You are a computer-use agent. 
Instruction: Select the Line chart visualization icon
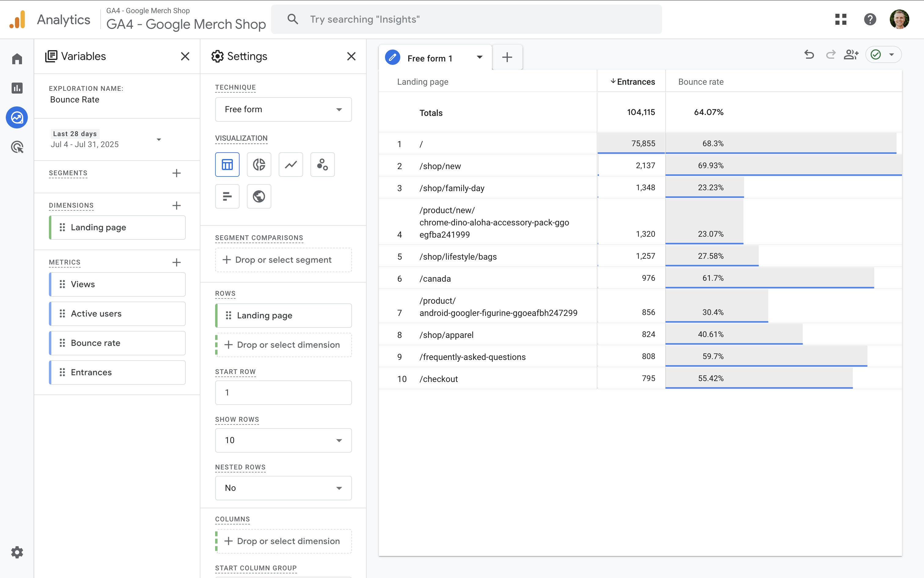click(291, 165)
